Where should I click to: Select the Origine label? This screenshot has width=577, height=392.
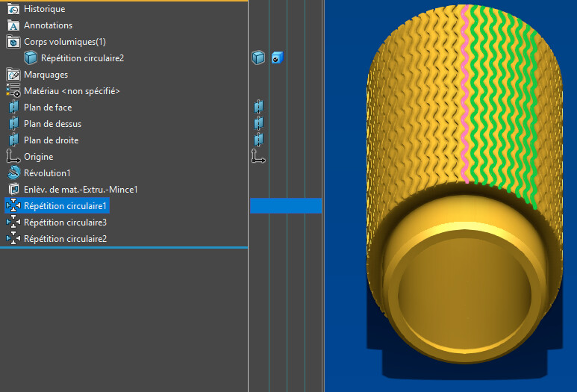click(39, 157)
